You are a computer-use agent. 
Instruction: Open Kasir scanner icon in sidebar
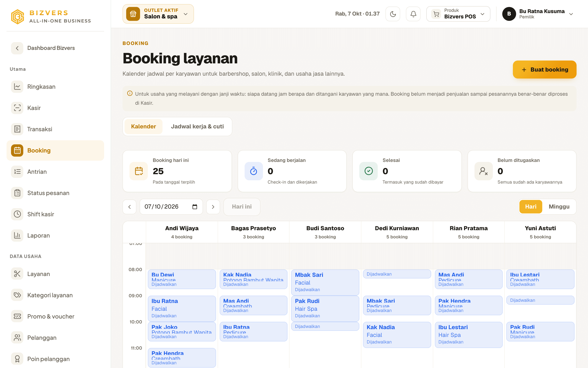tap(17, 108)
